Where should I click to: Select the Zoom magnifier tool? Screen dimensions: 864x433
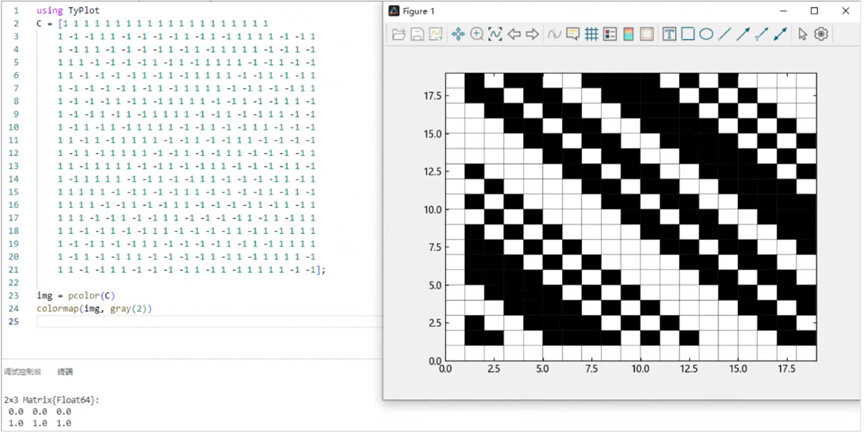(x=477, y=34)
